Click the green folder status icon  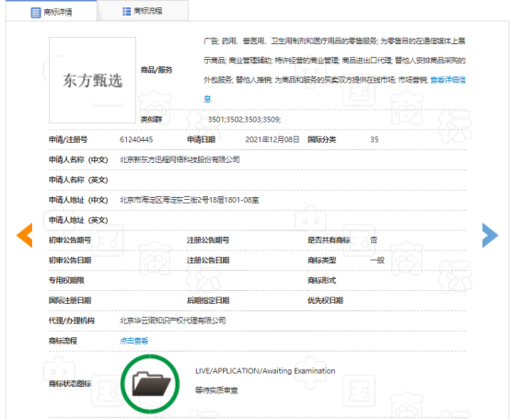coord(150,384)
